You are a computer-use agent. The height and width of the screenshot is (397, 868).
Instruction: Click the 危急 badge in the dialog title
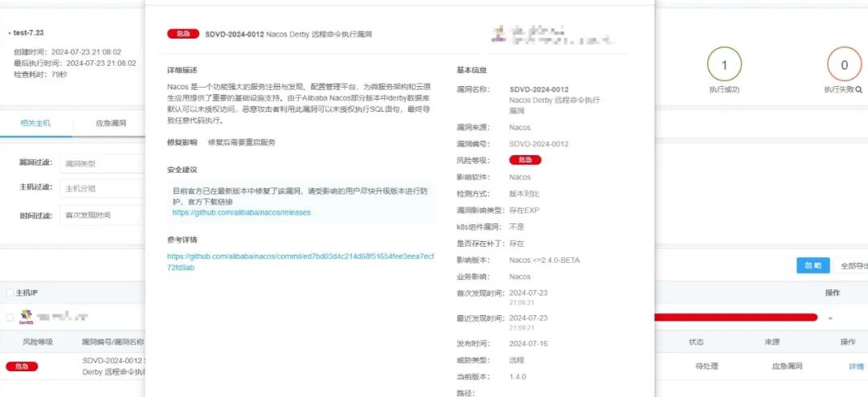(x=182, y=34)
